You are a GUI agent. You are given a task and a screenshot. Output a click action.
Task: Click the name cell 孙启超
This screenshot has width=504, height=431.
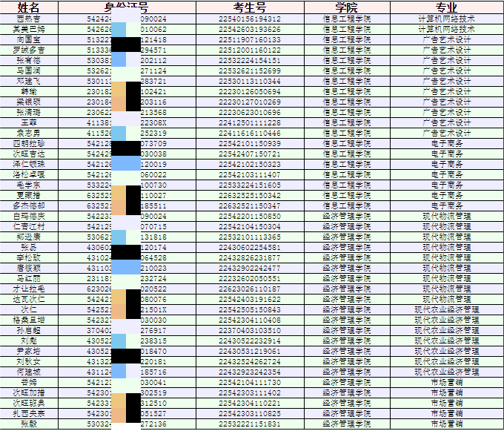(29, 330)
